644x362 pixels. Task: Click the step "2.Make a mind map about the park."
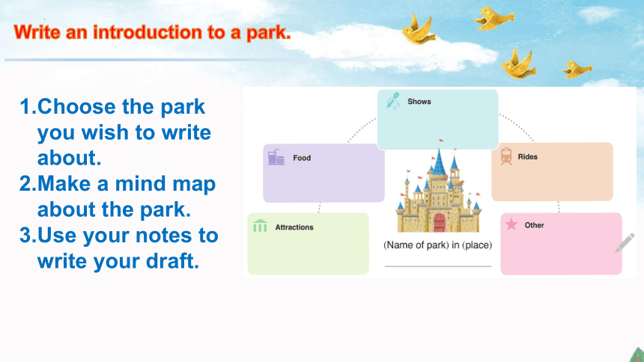pyautogui.click(x=118, y=196)
